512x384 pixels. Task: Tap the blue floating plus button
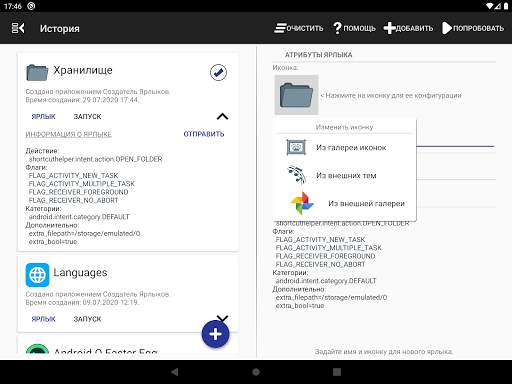click(215, 334)
